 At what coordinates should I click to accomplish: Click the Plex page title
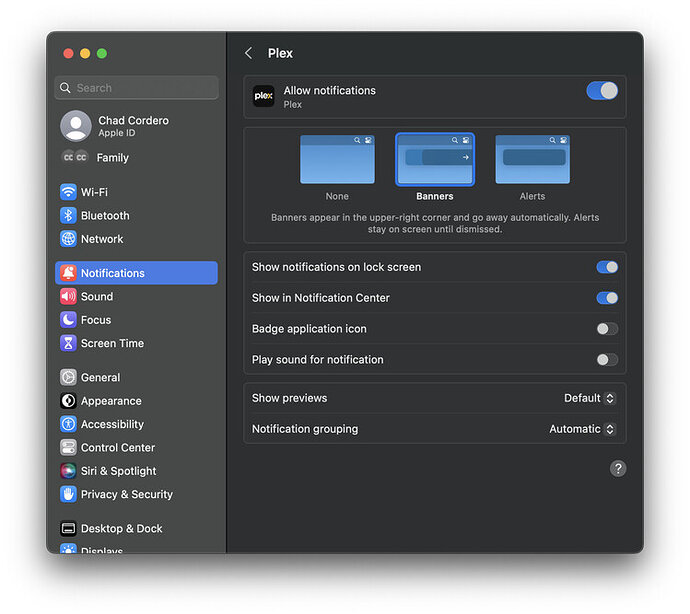(280, 53)
